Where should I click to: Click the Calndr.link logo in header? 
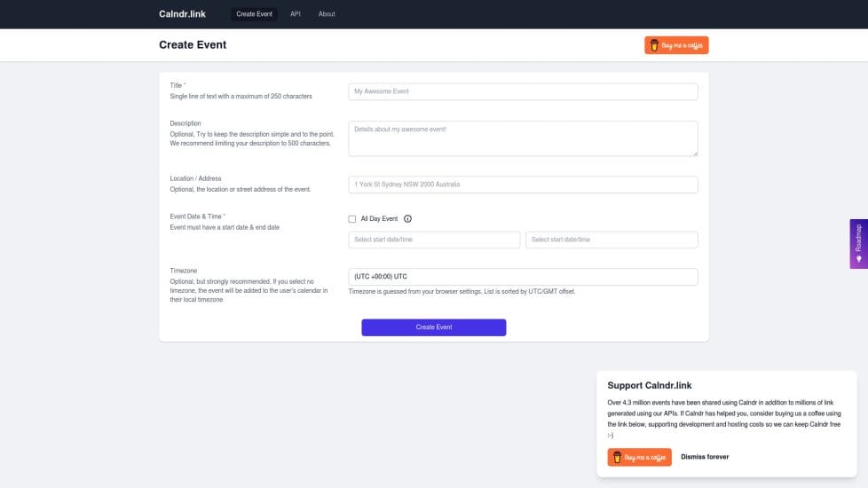[182, 14]
